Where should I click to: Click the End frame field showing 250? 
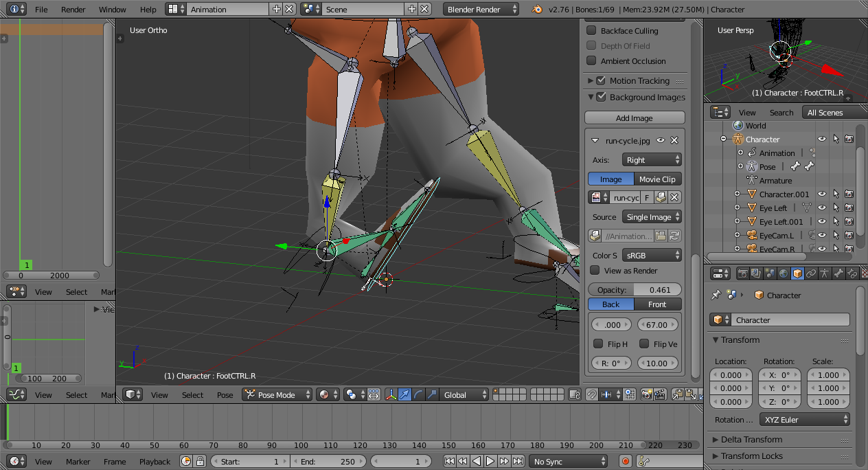point(328,462)
